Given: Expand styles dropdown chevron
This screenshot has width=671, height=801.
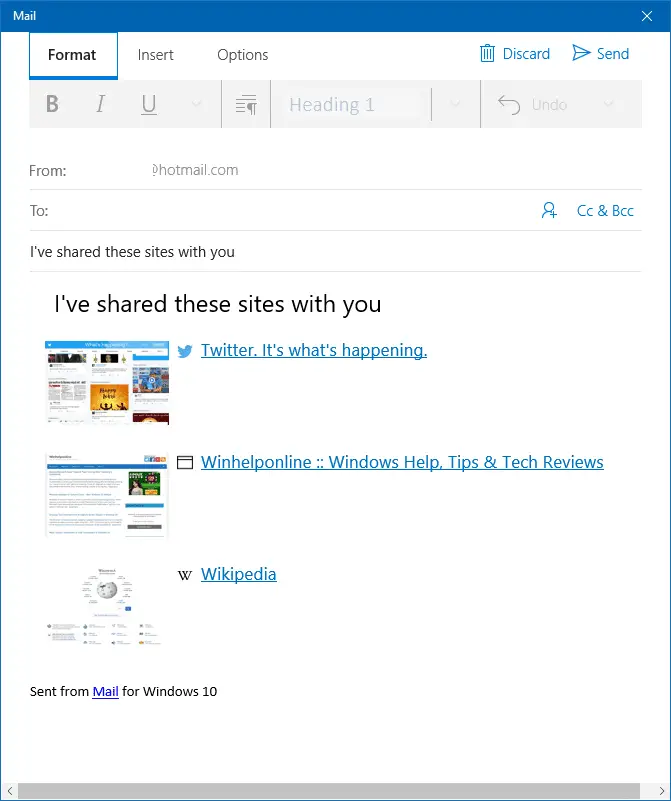Looking at the screenshot, I should tap(455, 104).
